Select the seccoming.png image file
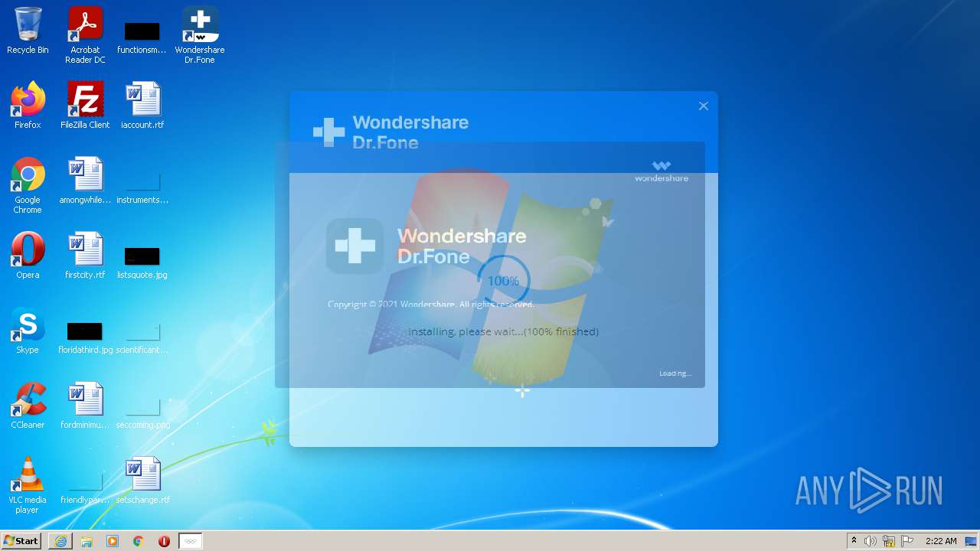The height and width of the screenshot is (551, 980). point(142,413)
